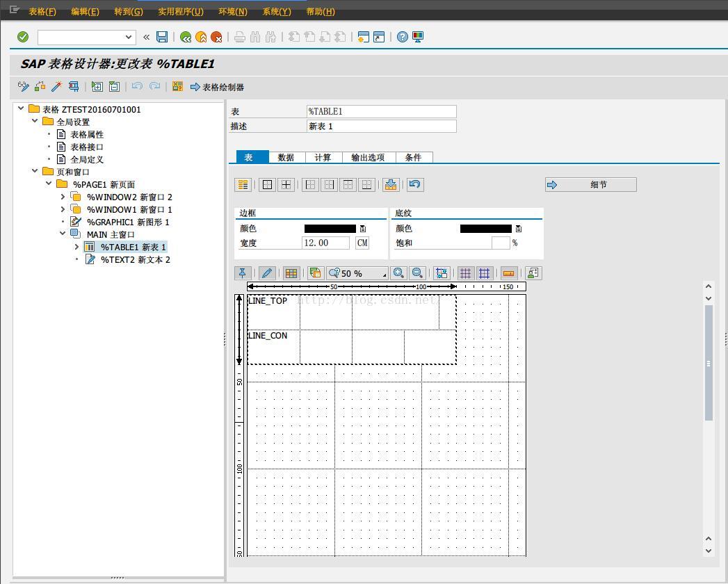
Task: Click the expand subtree icon in toolbar
Action: tap(97, 86)
